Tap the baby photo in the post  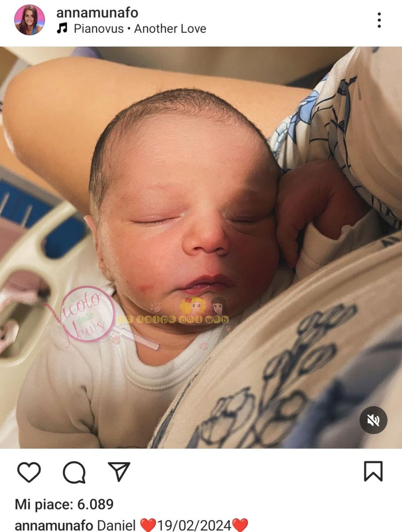tap(201, 247)
